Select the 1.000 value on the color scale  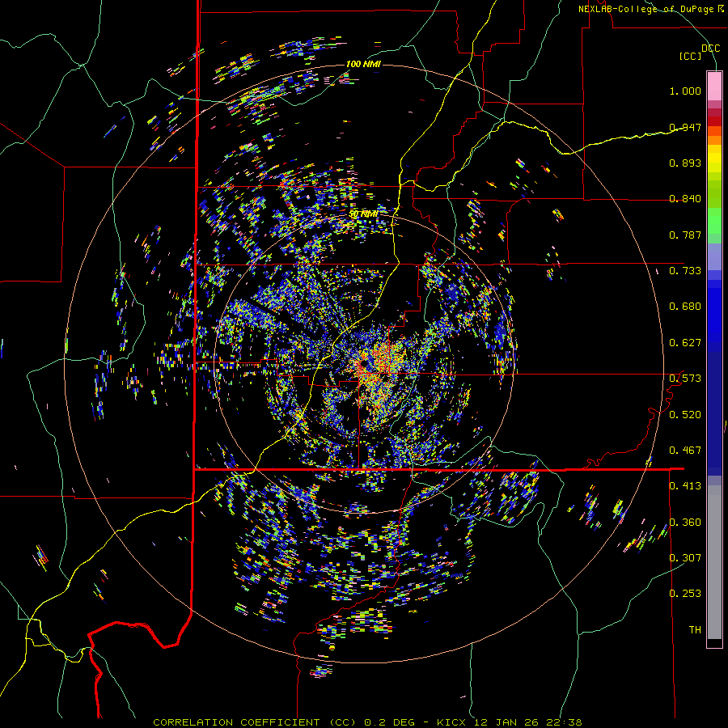[x=685, y=91]
